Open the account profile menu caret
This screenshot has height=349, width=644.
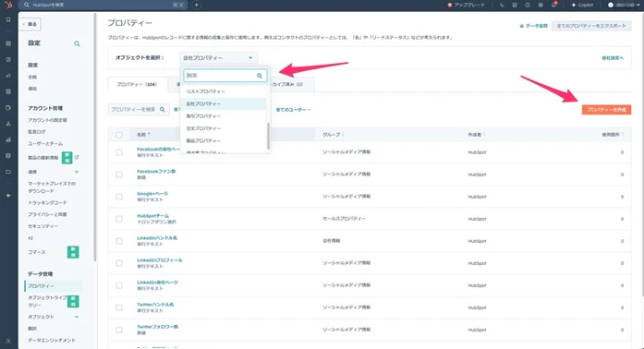coord(638,5)
